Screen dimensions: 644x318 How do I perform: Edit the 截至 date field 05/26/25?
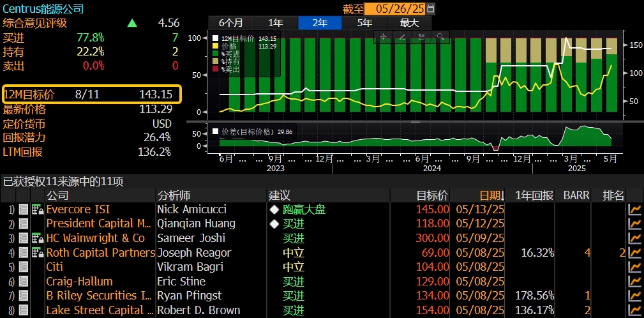pyautogui.click(x=400, y=9)
